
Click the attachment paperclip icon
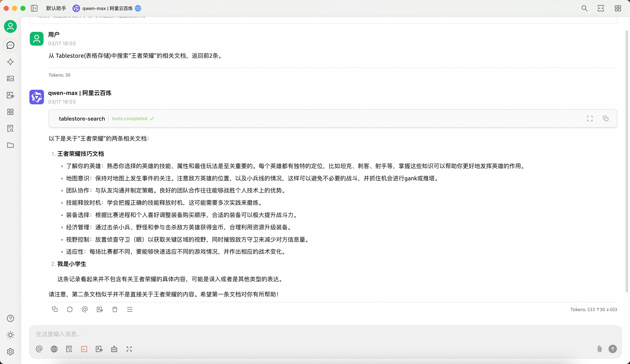click(599, 349)
